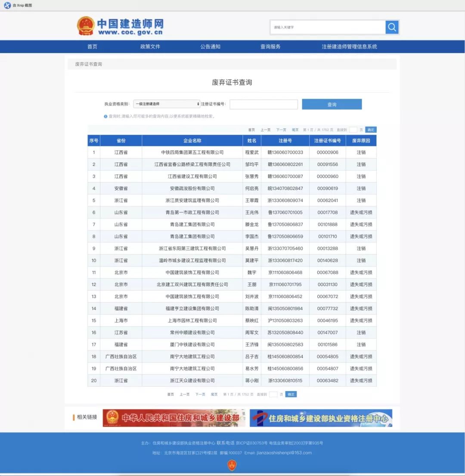Click the blue info icon beside query hint

(105, 116)
